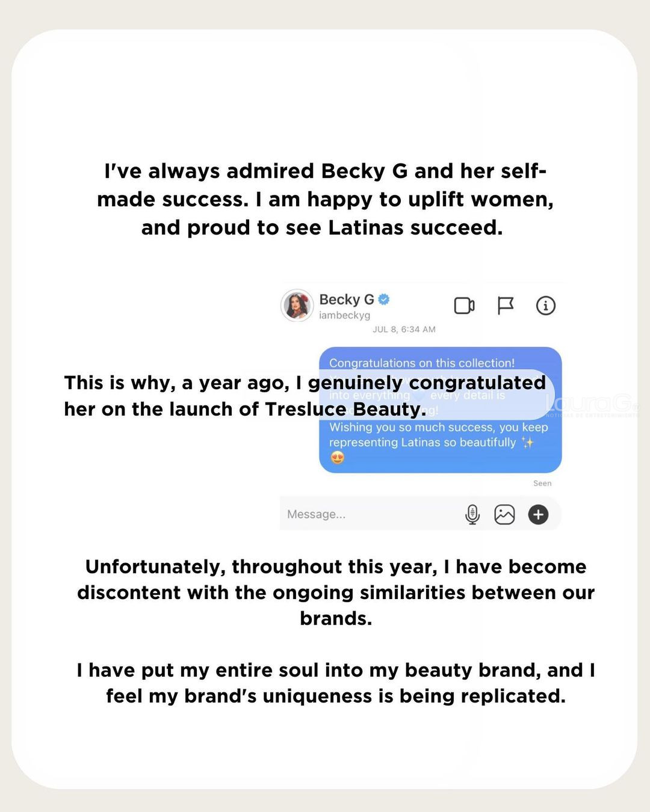Click the heart-eyes emoji in the message

click(x=338, y=458)
